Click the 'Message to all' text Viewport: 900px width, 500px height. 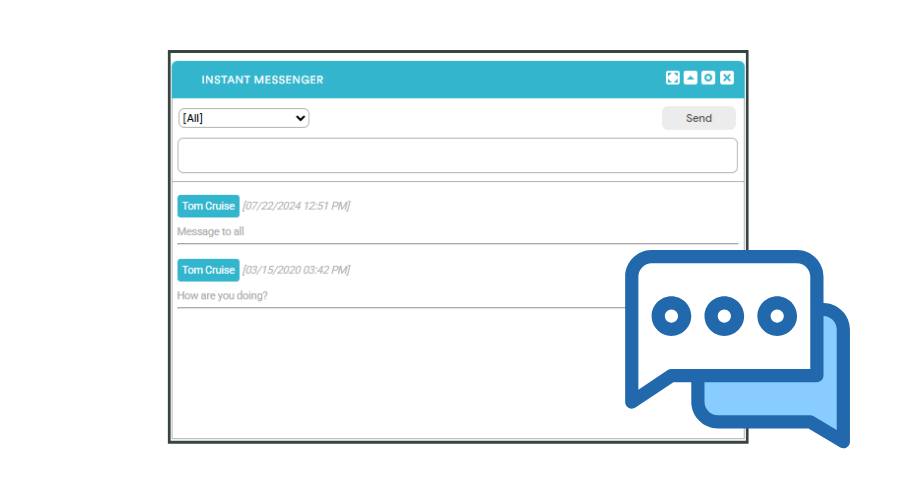tap(211, 231)
